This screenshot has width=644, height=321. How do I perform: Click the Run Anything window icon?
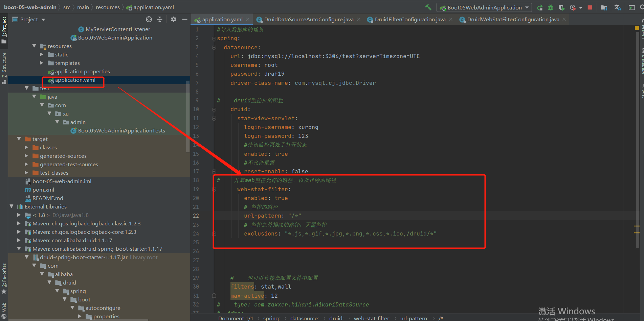(631, 7)
